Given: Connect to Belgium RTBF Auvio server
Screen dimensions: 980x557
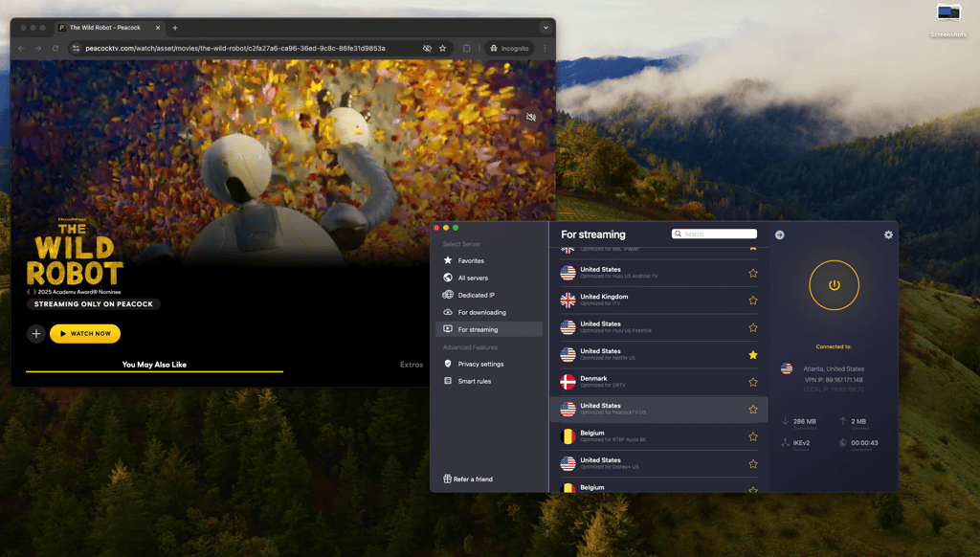Looking at the screenshot, I should [658, 436].
